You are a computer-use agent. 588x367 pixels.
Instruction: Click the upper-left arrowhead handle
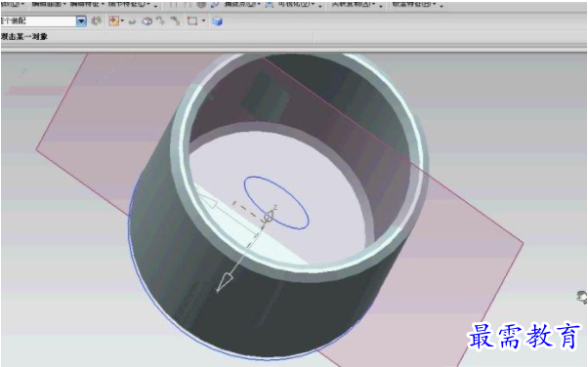[207, 200]
